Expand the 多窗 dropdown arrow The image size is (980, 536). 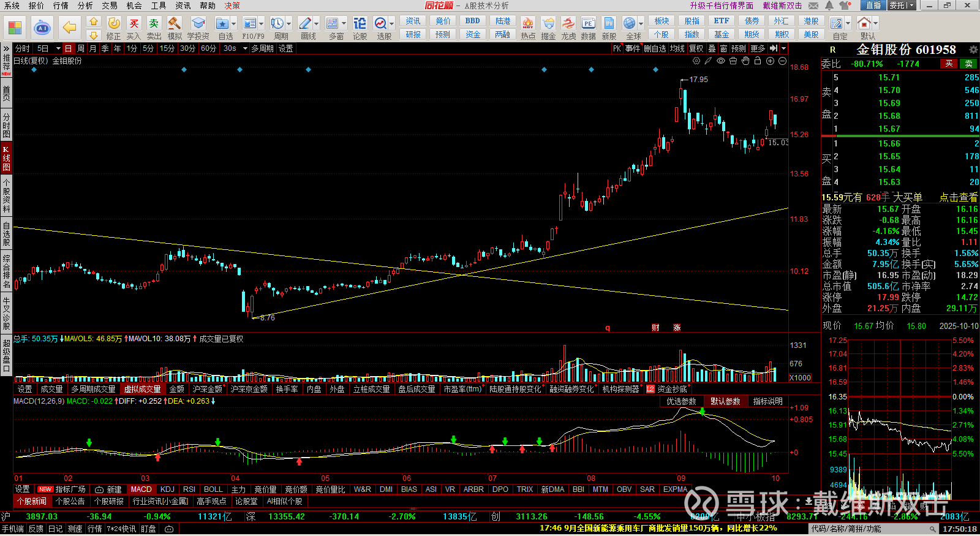pyautogui.click(x=344, y=24)
